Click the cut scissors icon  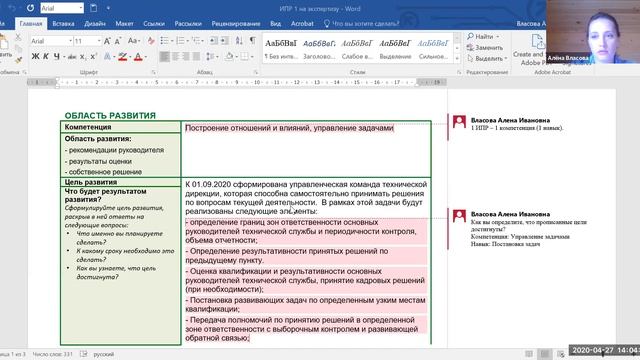(x=18, y=38)
